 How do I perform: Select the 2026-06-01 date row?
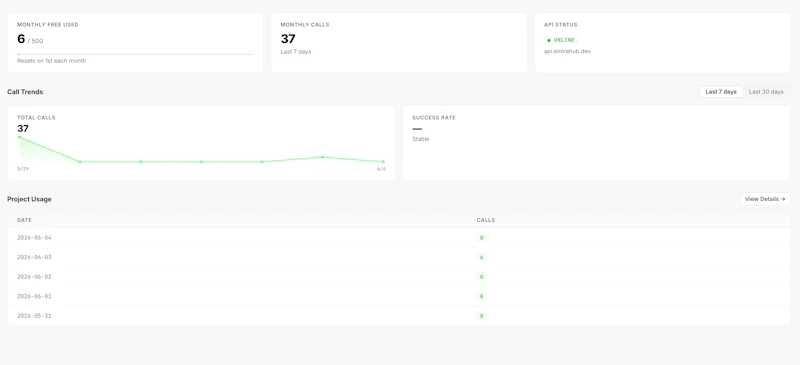pyautogui.click(x=399, y=296)
